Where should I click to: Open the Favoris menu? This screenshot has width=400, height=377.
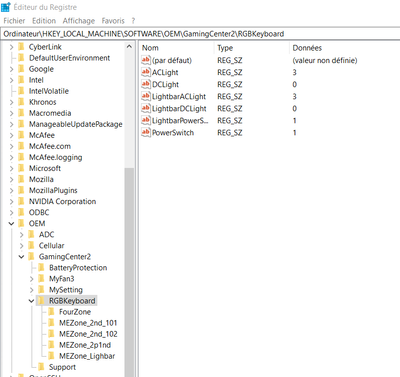pos(113,21)
